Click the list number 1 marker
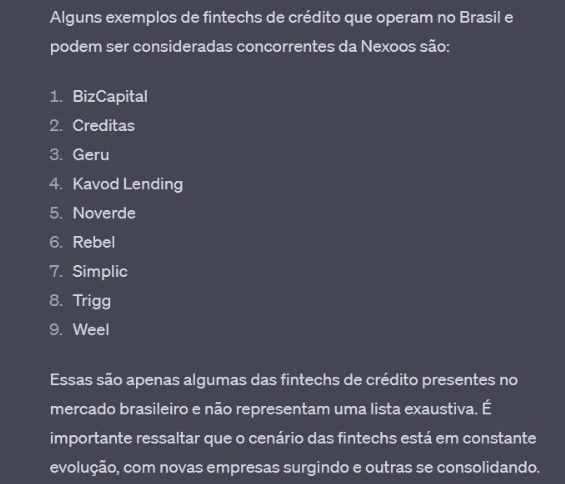565x484 pixels. pos(56,97)
